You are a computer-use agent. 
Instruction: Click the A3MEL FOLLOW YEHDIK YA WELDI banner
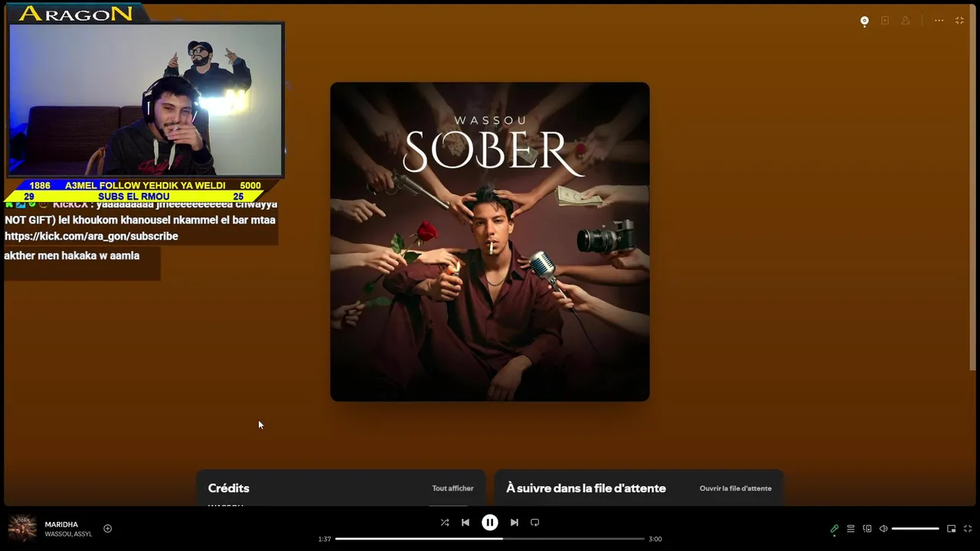[x=145, y=185]
